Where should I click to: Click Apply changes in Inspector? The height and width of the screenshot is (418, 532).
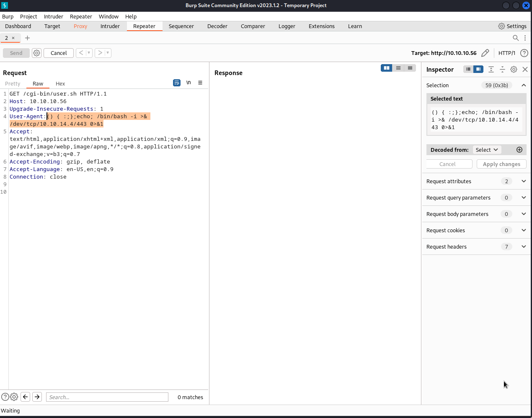(501, 164)
